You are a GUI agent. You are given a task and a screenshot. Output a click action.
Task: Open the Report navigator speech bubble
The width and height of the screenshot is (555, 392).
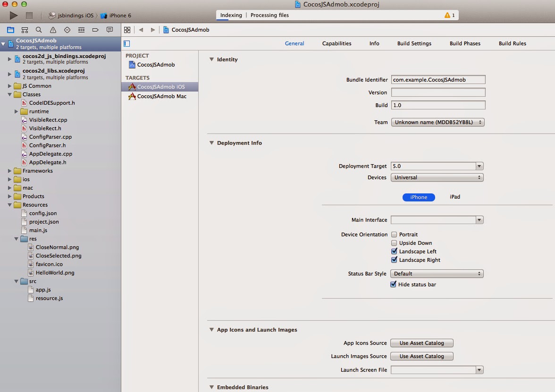click(x=109, y=30)
